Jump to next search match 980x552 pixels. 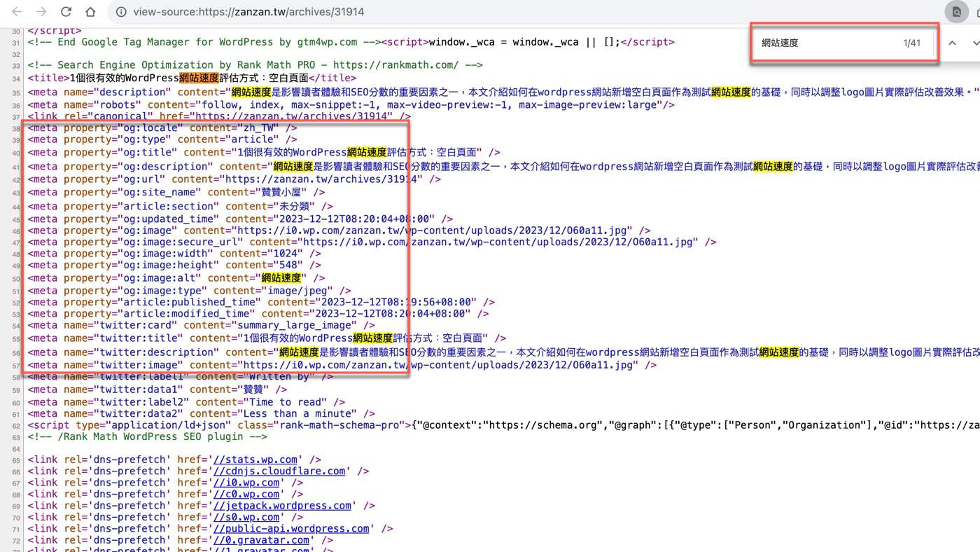click(x=975, y=43)
